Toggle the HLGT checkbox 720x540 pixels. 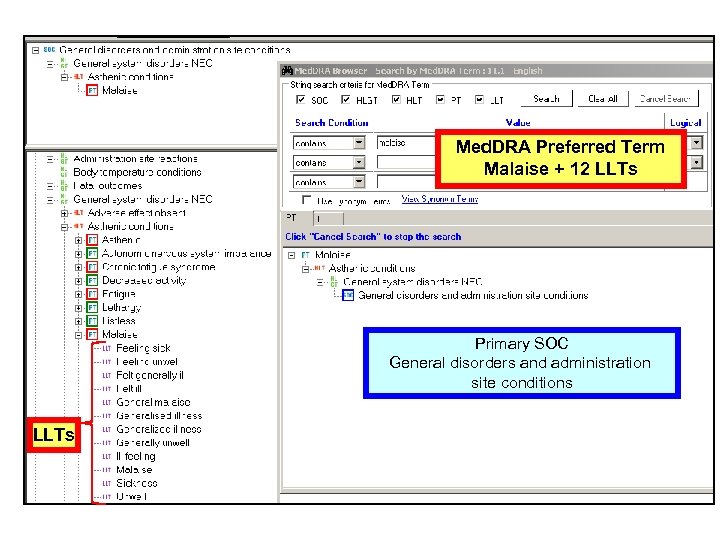tap(346, 100)
